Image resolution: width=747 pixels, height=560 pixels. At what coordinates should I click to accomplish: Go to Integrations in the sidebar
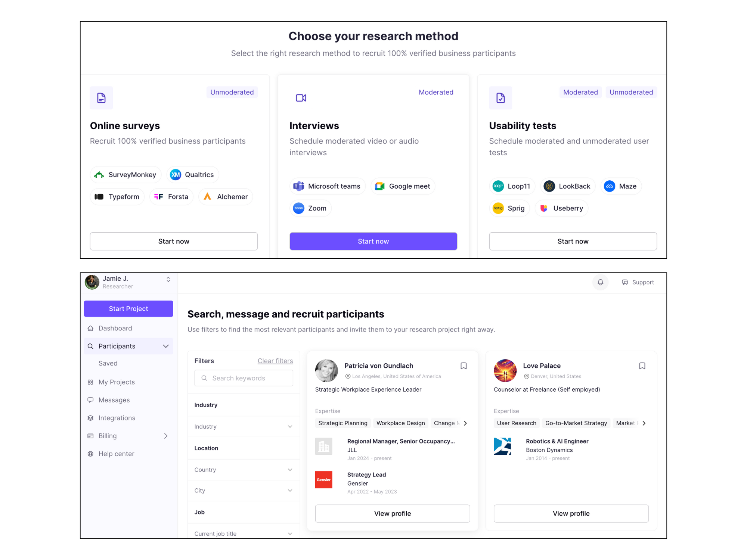click(117, 418)
